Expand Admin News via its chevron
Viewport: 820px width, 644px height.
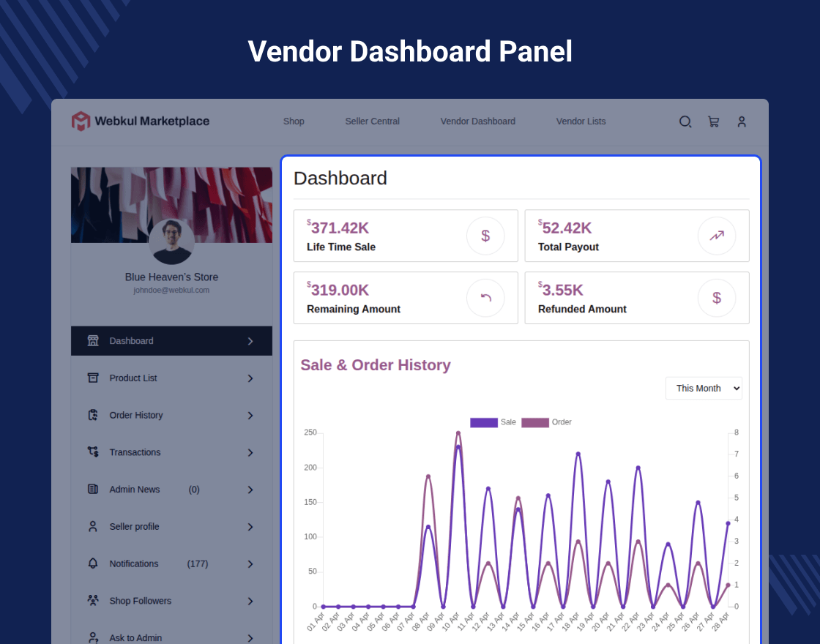click(x=250, y=490)
